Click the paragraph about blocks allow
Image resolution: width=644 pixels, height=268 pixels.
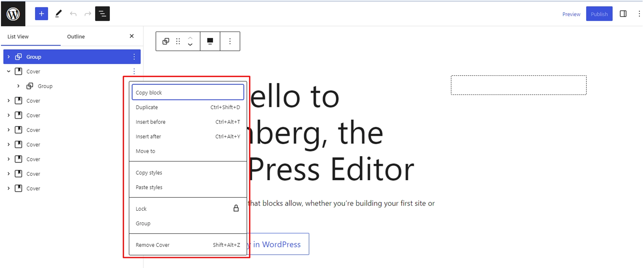point(341,204)
